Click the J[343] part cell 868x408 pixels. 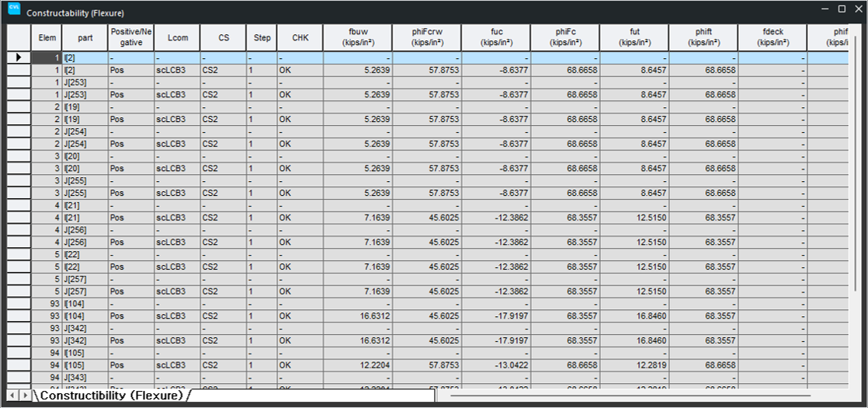pos(85,378)
